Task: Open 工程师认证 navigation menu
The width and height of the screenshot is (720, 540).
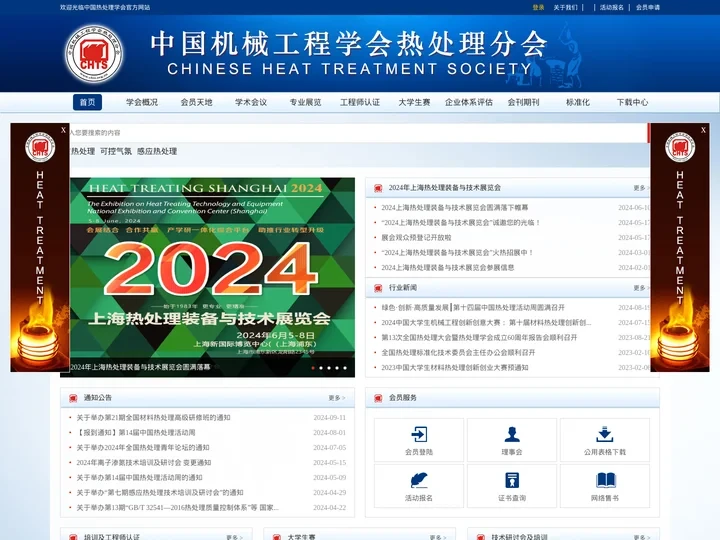Action: click(x=360, y=102)
